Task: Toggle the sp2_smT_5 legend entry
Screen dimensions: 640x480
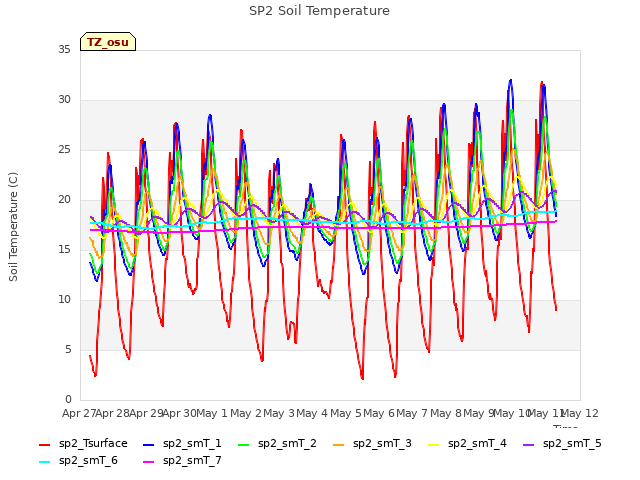Action: click(x=562, y=444)
